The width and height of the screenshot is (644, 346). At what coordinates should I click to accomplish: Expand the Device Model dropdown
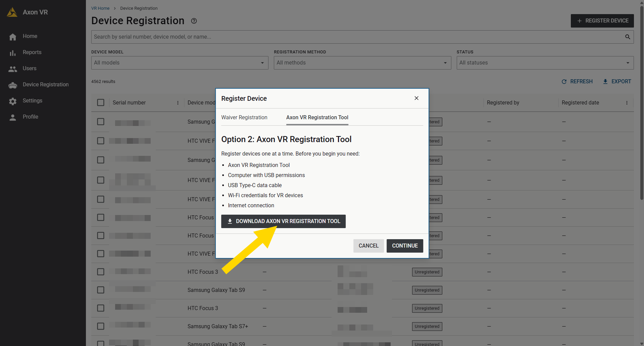tap(180, 63)
